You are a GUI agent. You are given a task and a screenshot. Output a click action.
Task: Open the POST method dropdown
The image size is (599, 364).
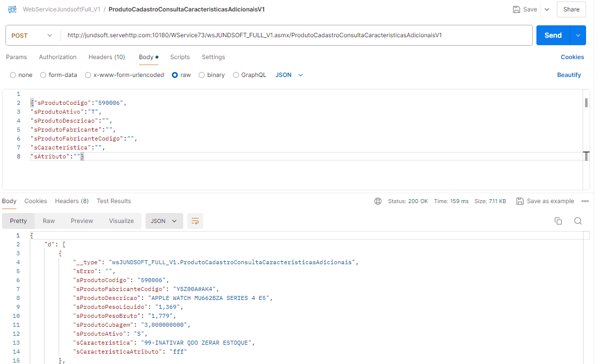click(x=31, y=35)
